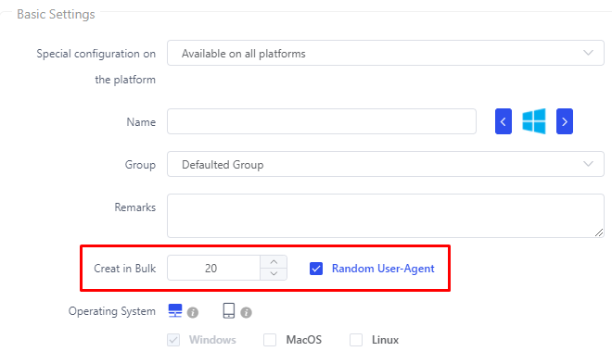Expand the Group dropdown chevron arrow
The height and width of the screenshot is (364, 612).
pyautogui.click(x=588, y=164)
